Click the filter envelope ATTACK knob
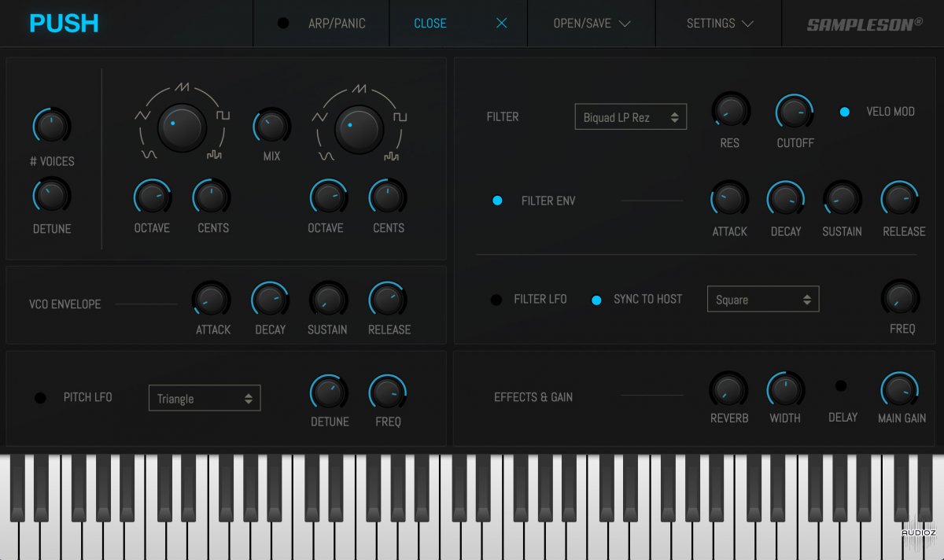Viewport: 944px width, 560px height. [x=729, y=200]
